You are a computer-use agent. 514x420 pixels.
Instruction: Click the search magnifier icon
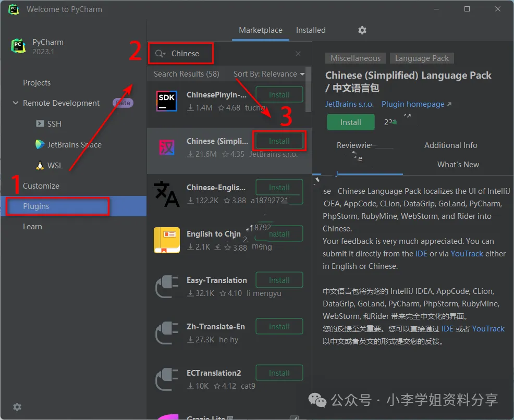coord(160,53)
